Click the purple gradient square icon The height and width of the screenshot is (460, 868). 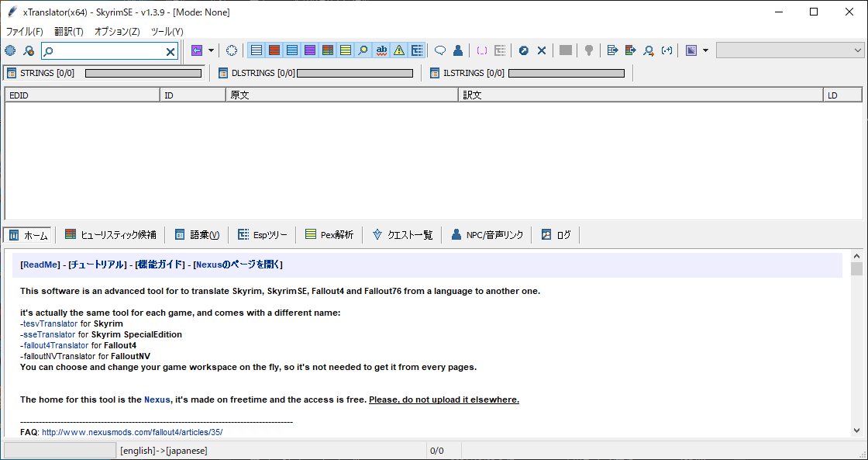point(691,51)
